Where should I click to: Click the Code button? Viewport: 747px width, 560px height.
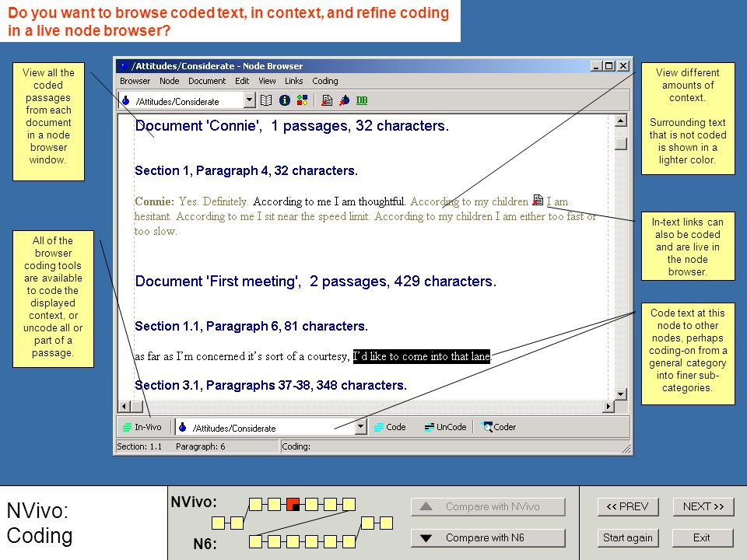point(390,427)
